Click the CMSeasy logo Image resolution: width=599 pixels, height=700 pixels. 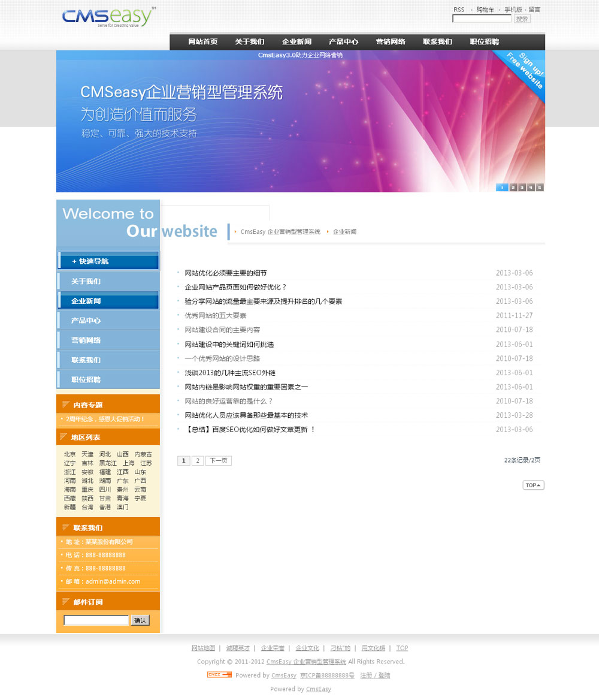pos(108,17)
